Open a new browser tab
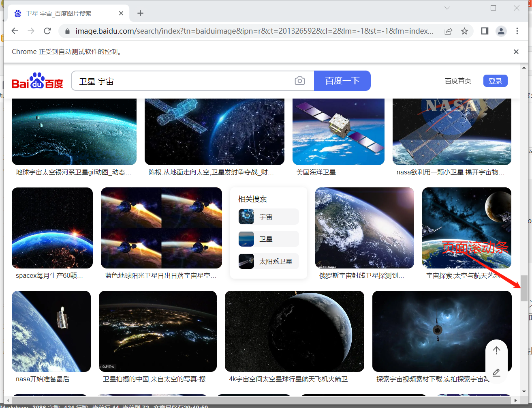 coord(140,13)
